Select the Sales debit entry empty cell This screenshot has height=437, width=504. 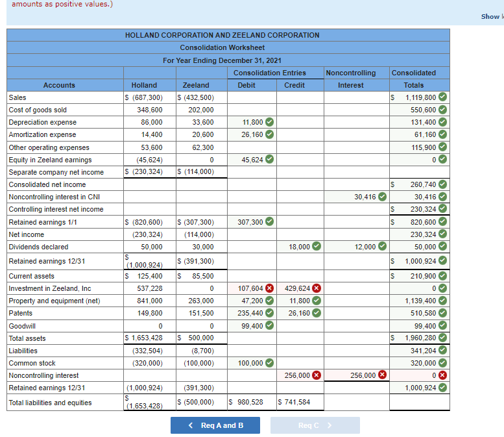point(252,97)
